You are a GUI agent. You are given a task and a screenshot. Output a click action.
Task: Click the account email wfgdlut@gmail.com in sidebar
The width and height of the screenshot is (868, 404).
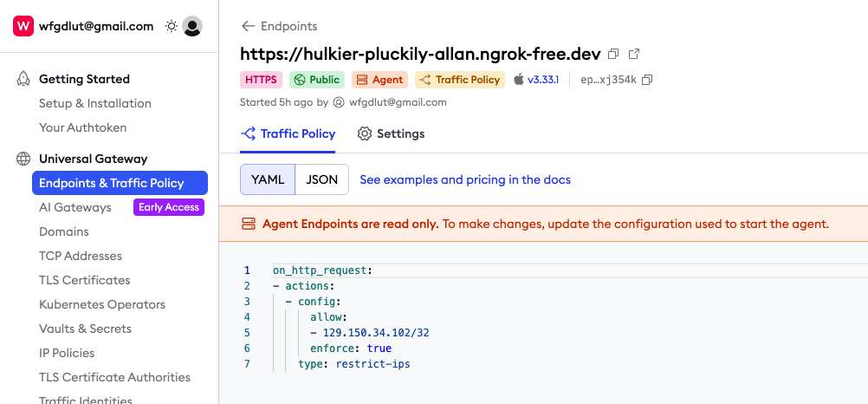[96, 26]
